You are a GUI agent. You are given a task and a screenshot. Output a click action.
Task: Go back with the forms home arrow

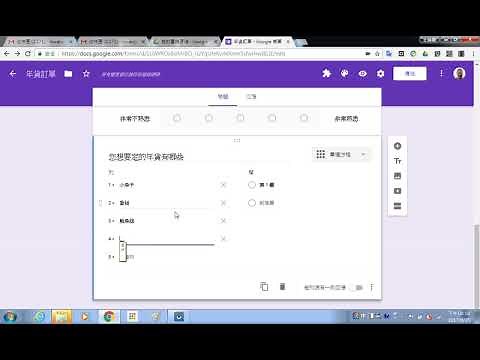[x=12, y=74]
